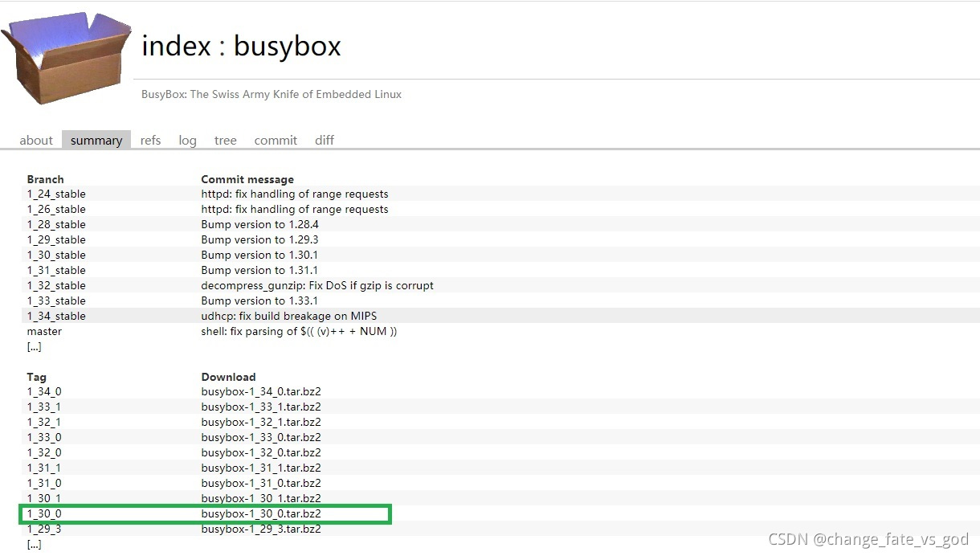
Task: Download busybox-1_31_1.tar.bz2
Action: click(x=261, y=468)
